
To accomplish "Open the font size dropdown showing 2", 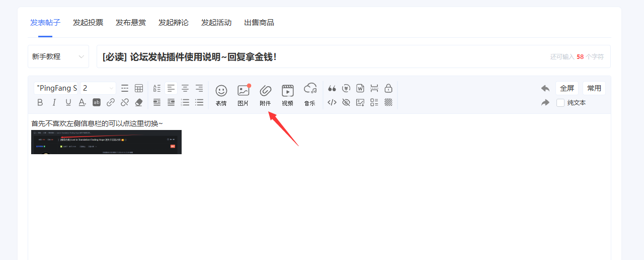I will tap(98, 88).
